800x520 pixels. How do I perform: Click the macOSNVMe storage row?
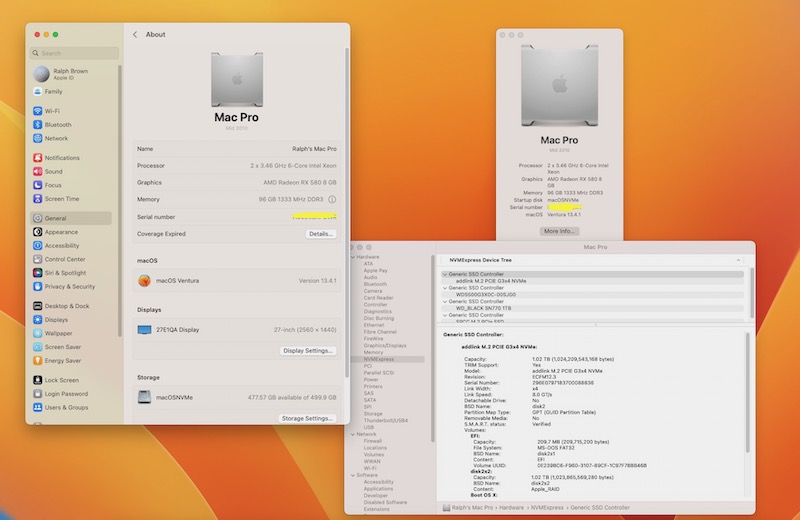[237, 398]
